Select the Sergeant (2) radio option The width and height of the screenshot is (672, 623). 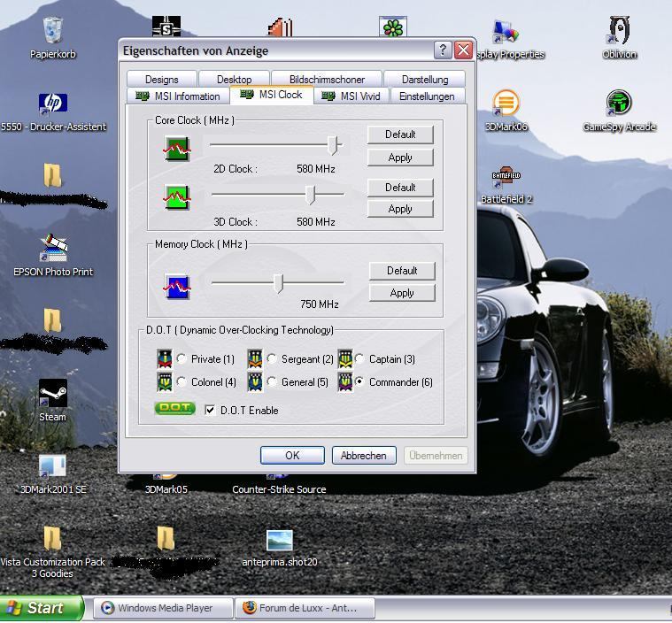tap(272, 358)
